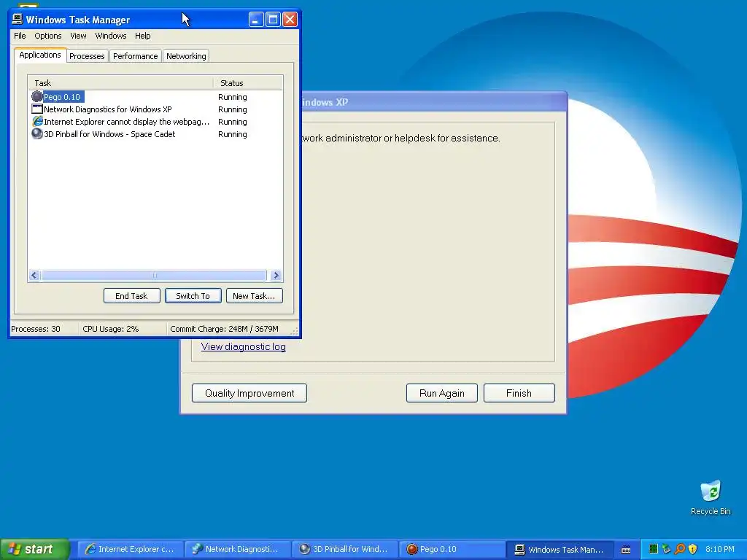This screenshot has height=560, width=747.
Task: Click the orange magnifier tray icon
Action: click(x=680, y=549)
